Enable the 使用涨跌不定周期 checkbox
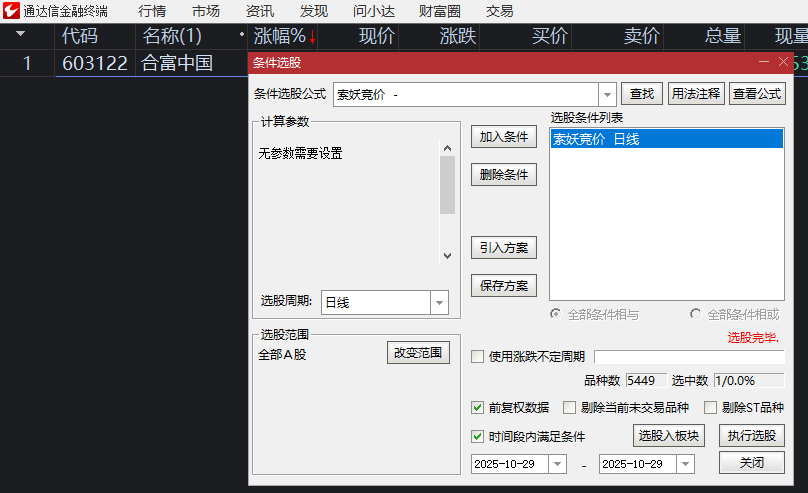Screen dimensions: 808x493 [x=478, y=356]
